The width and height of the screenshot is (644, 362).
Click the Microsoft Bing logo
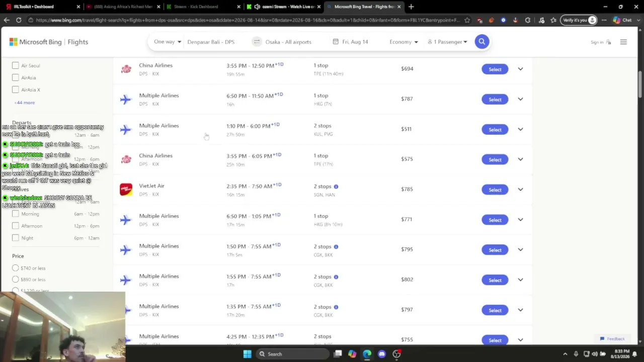click(x=35, y=42)
